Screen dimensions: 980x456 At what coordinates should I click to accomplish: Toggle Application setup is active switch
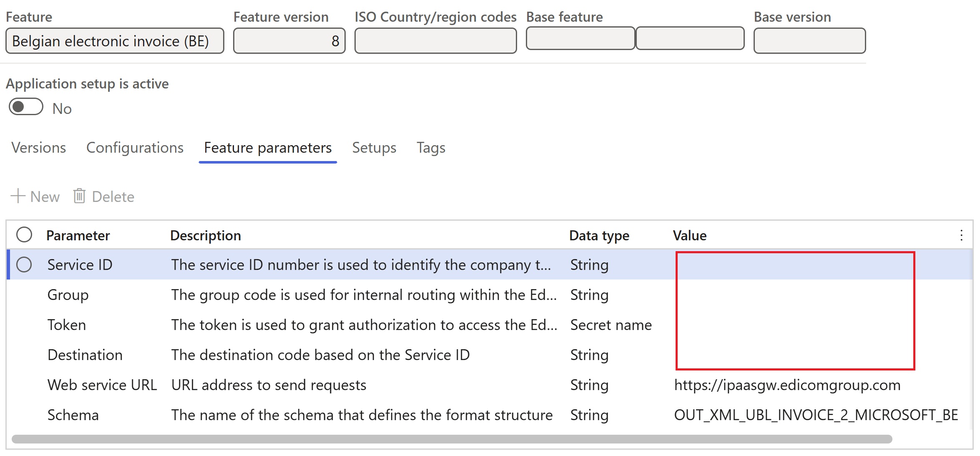[x=26, y=107]
